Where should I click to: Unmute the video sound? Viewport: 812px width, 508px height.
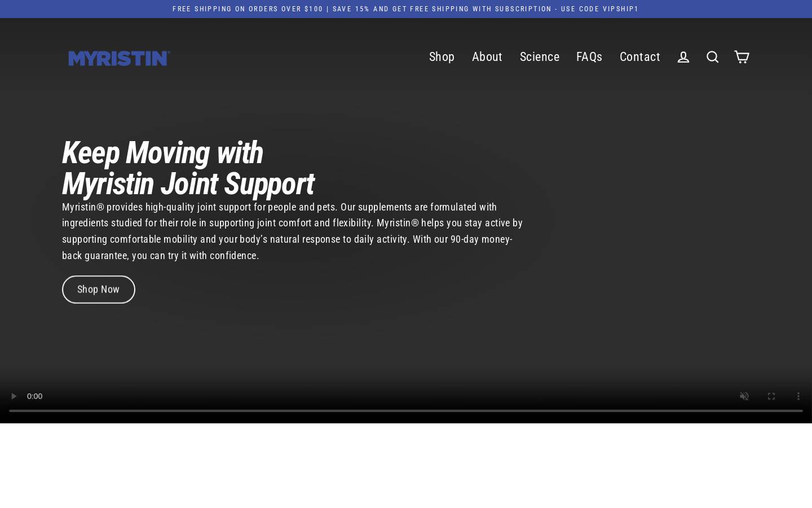pyautogui.click(x=744, y=396)
